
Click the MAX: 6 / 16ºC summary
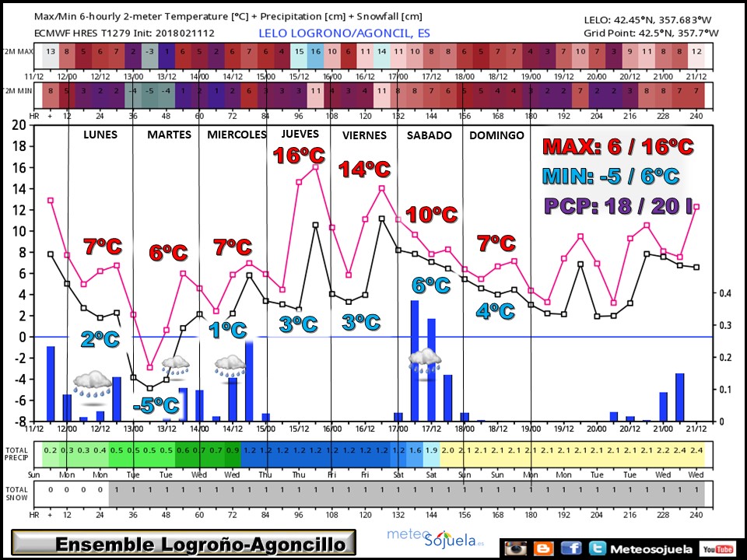618,147
